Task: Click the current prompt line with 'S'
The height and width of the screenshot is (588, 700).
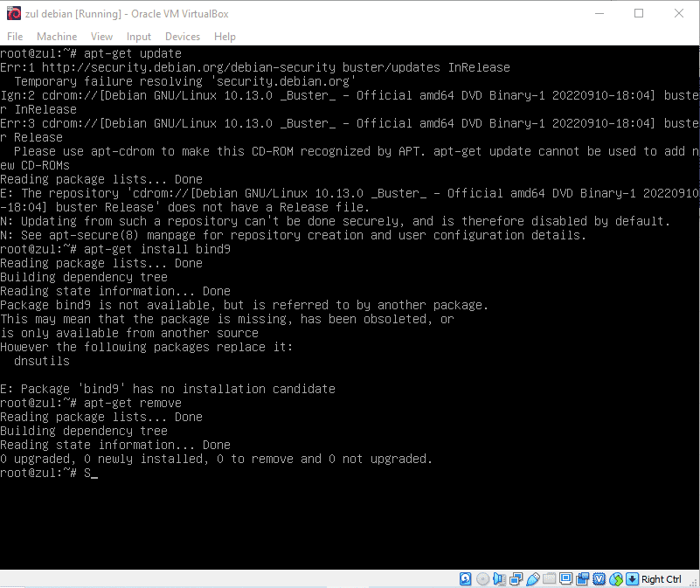Action: point(49,473)
